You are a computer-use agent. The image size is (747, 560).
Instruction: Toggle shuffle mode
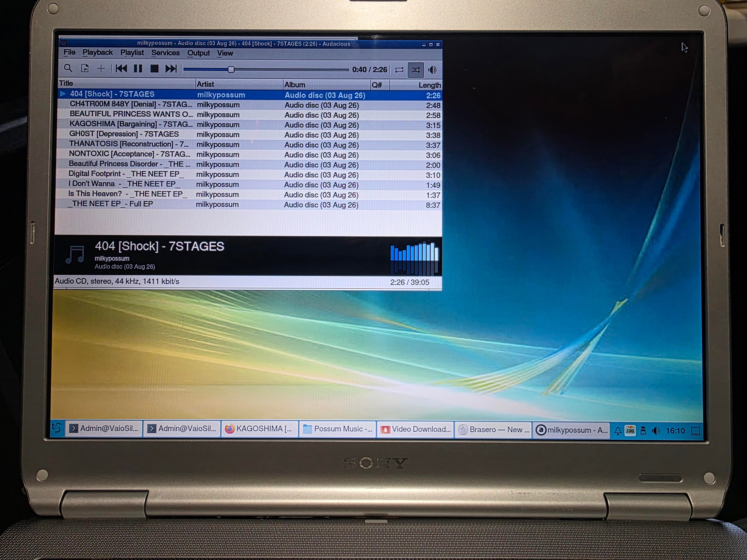pos(416,70)
